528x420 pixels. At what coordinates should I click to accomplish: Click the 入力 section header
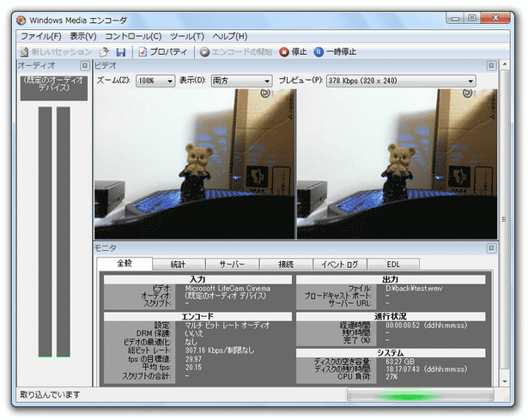pyautogui.click(x=197, y=279)
